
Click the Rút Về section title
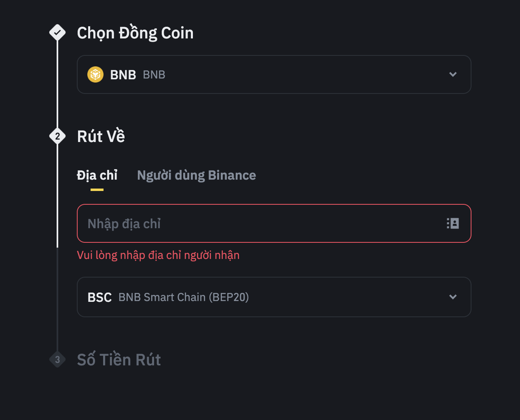pos(101,136)
